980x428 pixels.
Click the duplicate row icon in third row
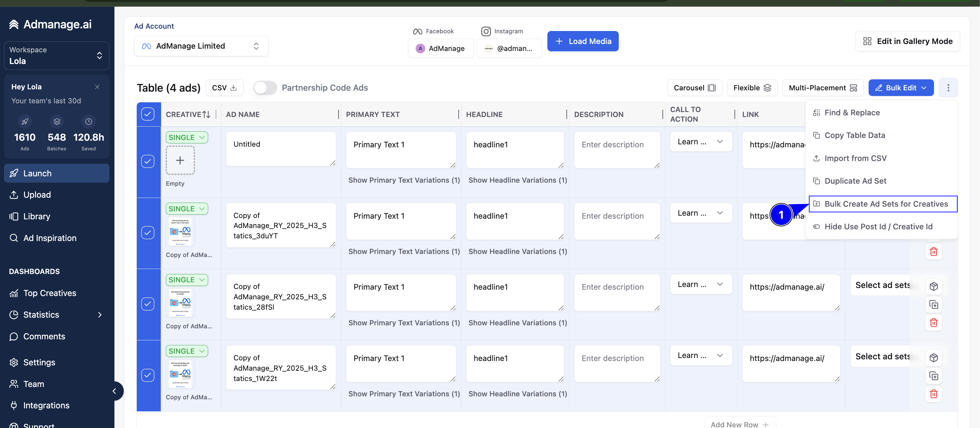point(933,304)
